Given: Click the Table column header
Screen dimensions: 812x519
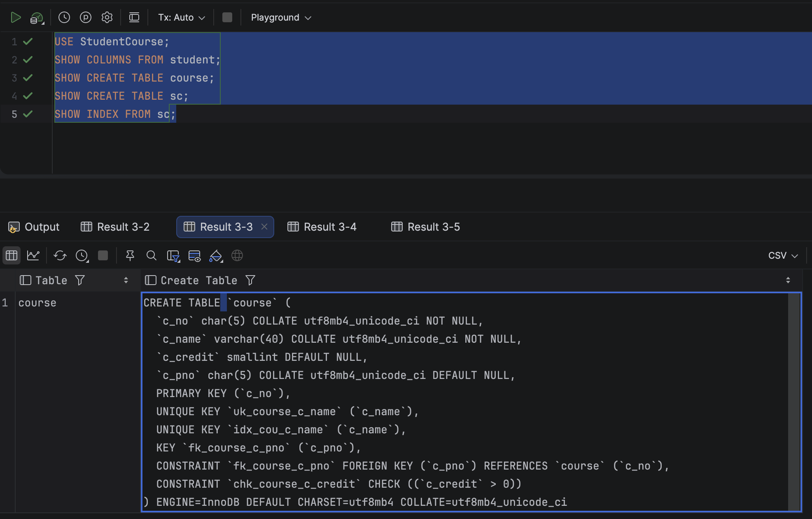Looking at the screenshot, I should tap(51, 281).
